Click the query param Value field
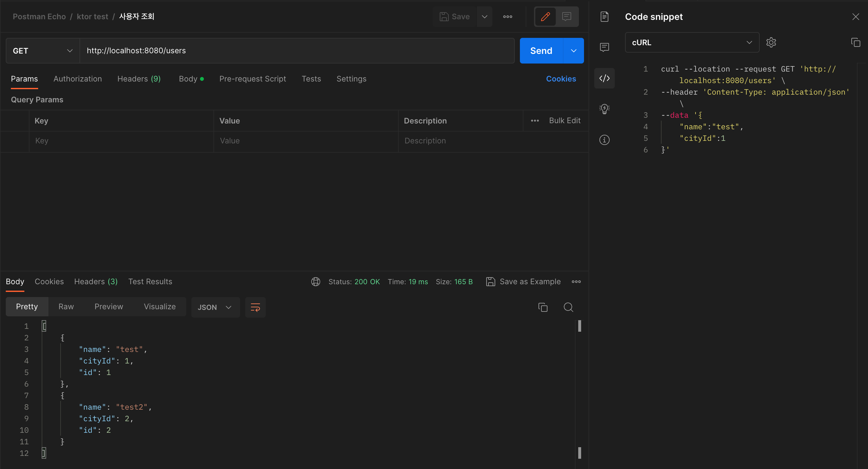Viewport: 868px width, 469px height. (306, 141)
